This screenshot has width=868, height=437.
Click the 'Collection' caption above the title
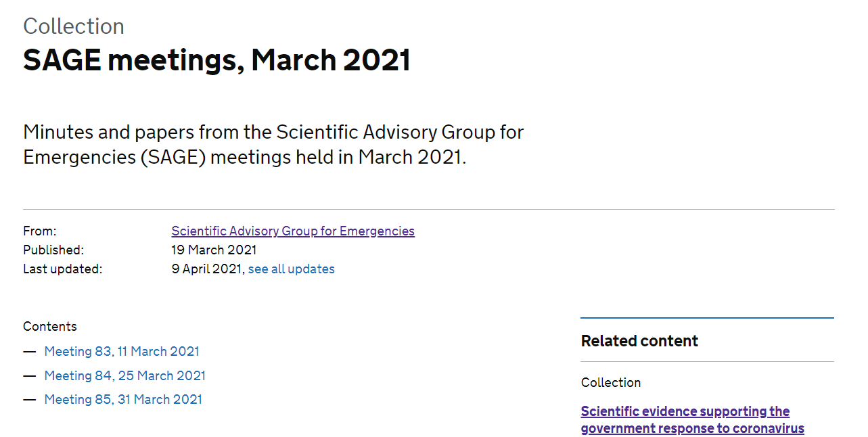point(74,26)
